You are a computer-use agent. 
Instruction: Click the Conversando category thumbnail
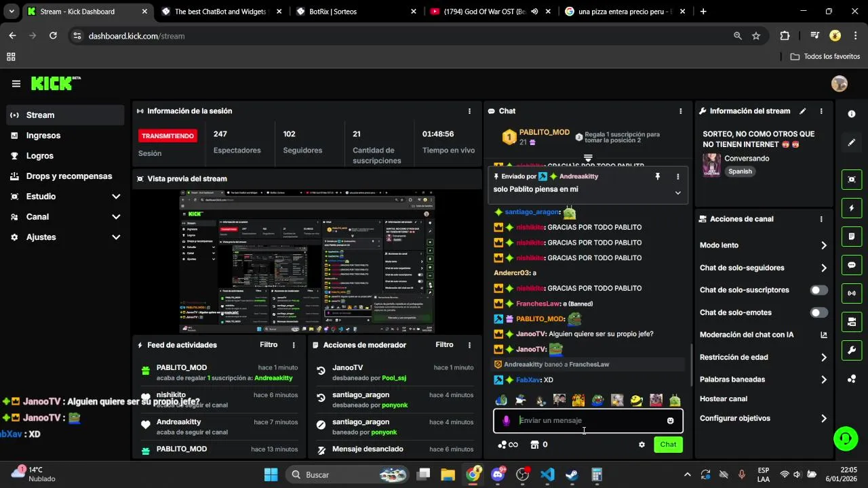[x=711, y=165]
